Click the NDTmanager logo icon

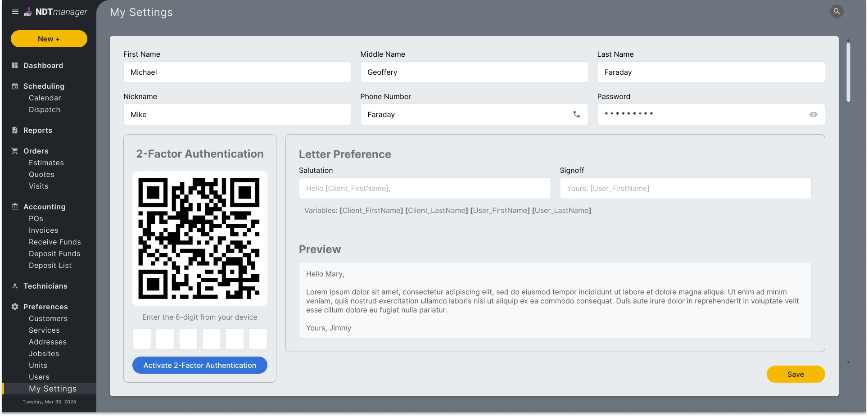pos(28,12)
